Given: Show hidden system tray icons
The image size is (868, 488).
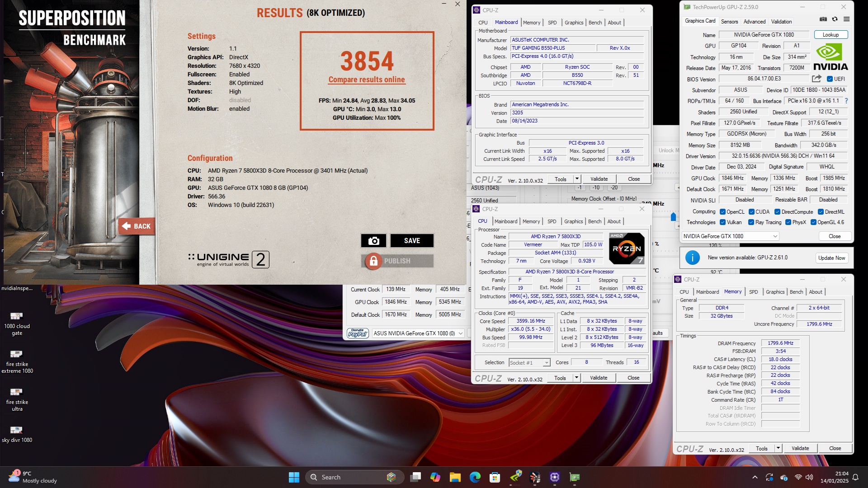Looking at the screenshot, I should click(755, 477).
